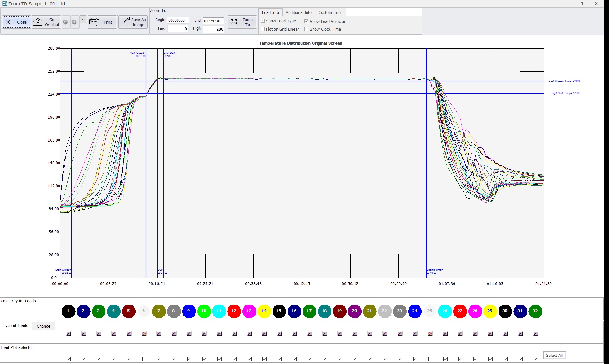Edit the High value field
609x364 pixels.
[213, 29]
